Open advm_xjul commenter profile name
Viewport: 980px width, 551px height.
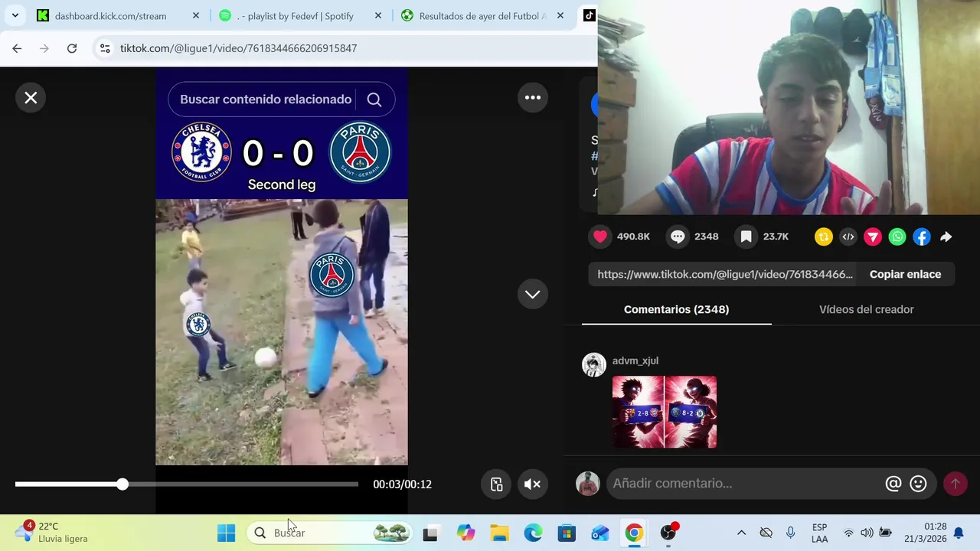[x=635, y=360]
